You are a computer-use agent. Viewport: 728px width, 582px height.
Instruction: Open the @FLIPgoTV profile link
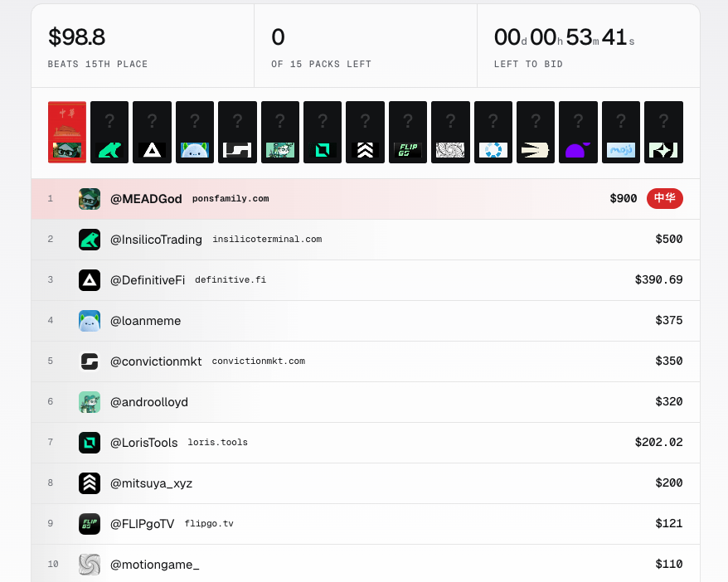tap(142, 524)
